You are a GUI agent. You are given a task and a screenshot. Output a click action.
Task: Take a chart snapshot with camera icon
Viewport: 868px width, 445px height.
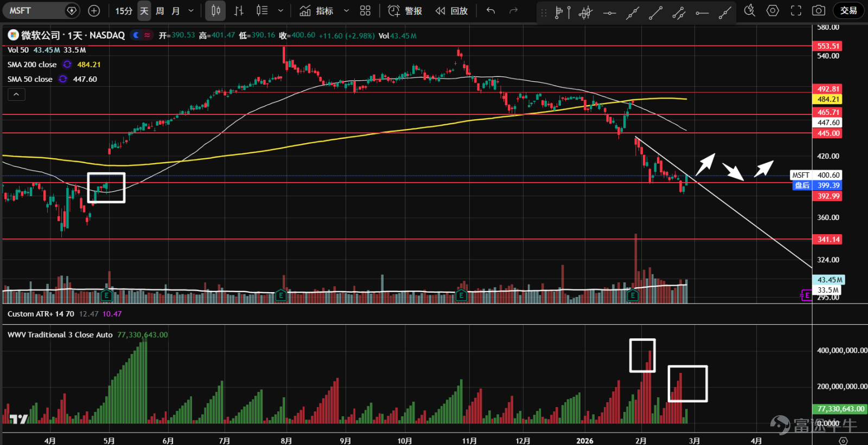click(819, 10)
